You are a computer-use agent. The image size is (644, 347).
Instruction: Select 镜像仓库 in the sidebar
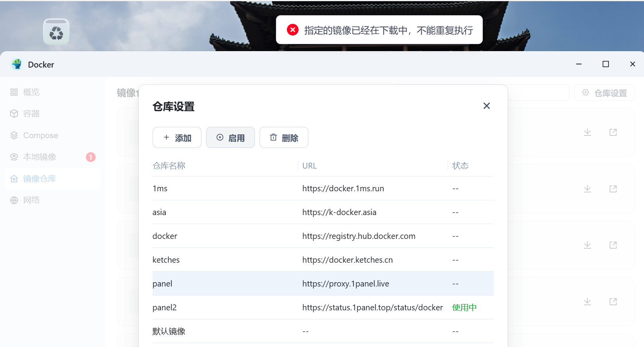tap(52, 179)
